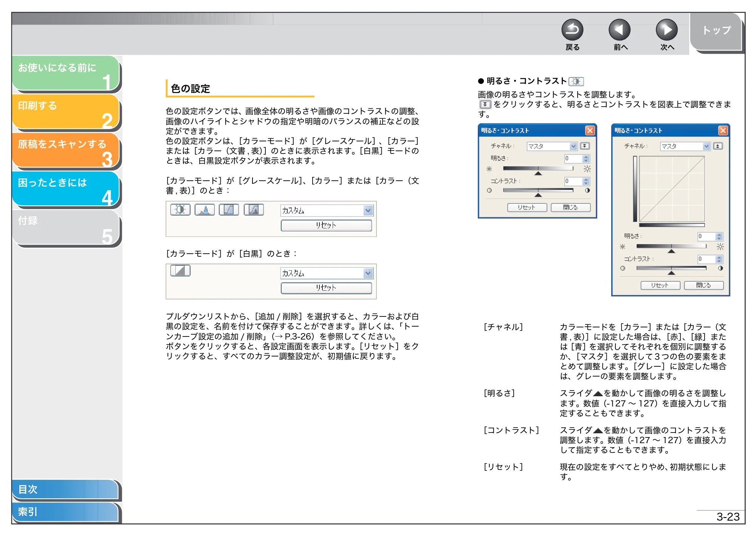The height and width of the screenshot is (535, 756).
Task: Go to previous page with 前へ icon
Action: click(620, 30)
